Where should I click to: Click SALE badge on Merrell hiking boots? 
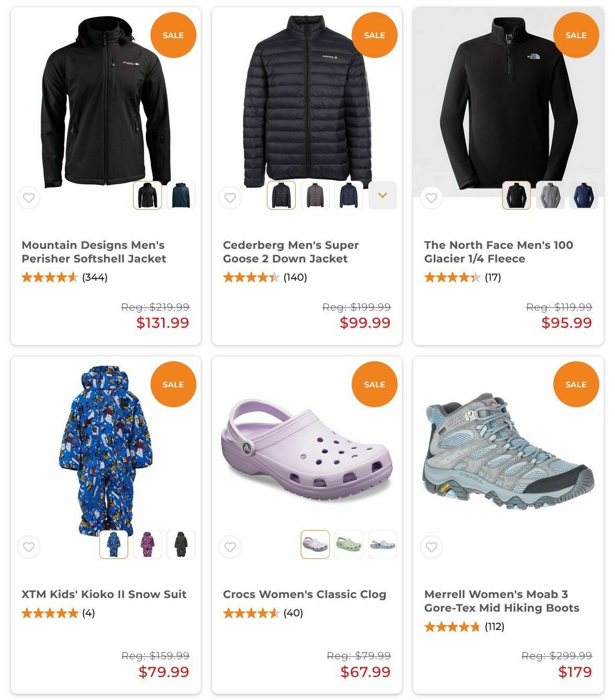tap(576, 384)
